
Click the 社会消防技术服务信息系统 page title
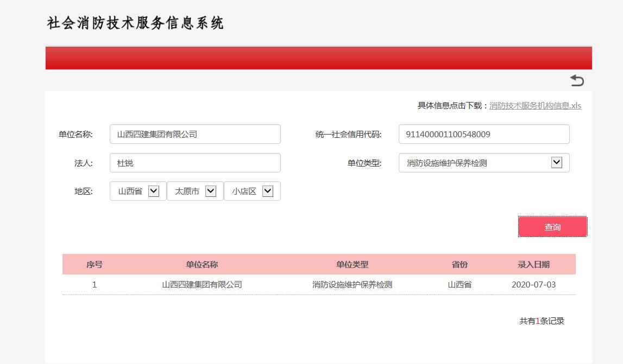coord(135,23)
